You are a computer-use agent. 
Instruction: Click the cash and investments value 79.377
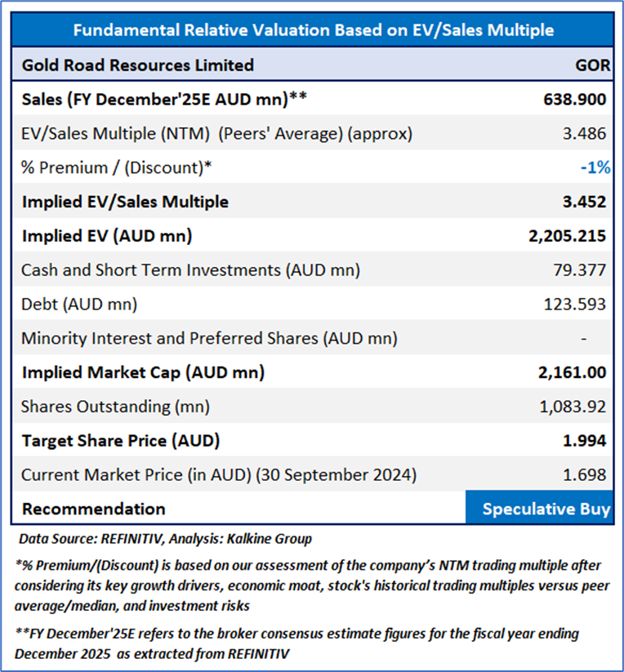point(582,270)
